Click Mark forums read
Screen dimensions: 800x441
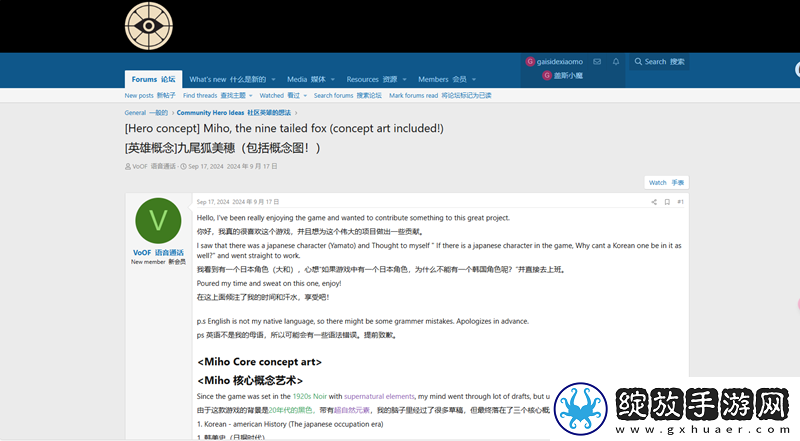click(x=440, y=95)
